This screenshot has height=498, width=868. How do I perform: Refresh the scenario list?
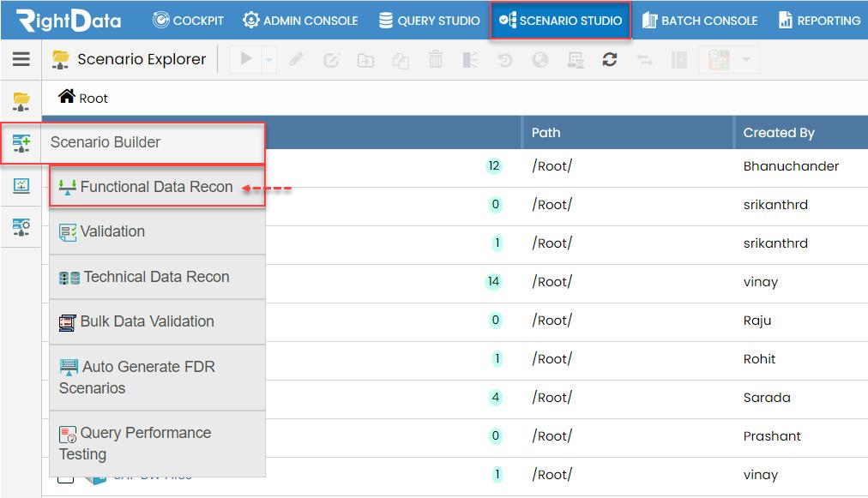[x=609, y=60]
